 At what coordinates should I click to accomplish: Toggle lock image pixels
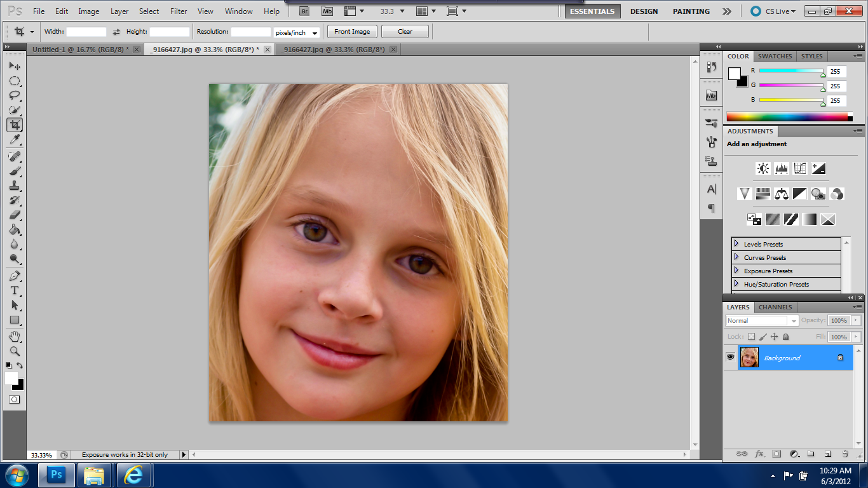[x=763, y=337]
